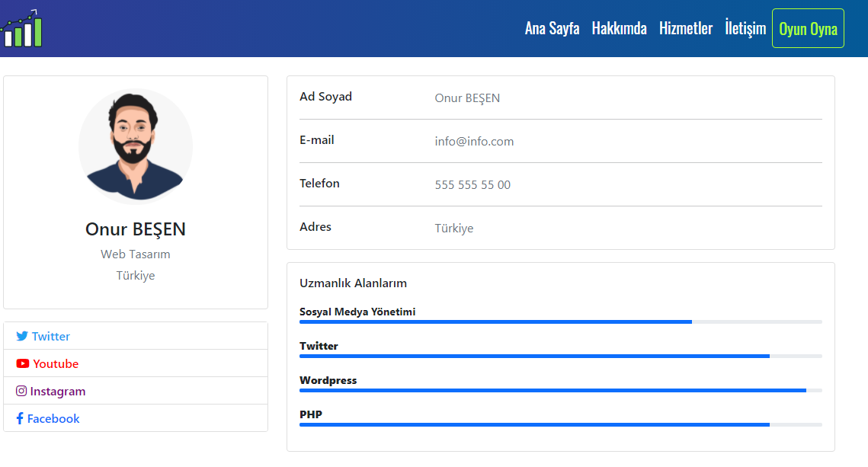The image size is (868, 467).
Task: Click the Facebook f icon
Action: click(x=20, y=418)
